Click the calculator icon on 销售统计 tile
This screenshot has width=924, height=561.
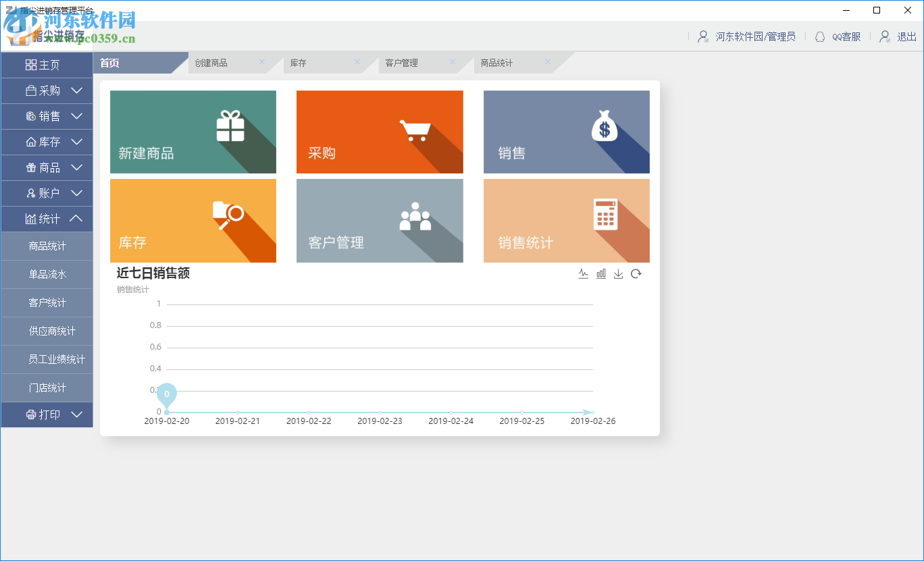[x=605, y=214]
